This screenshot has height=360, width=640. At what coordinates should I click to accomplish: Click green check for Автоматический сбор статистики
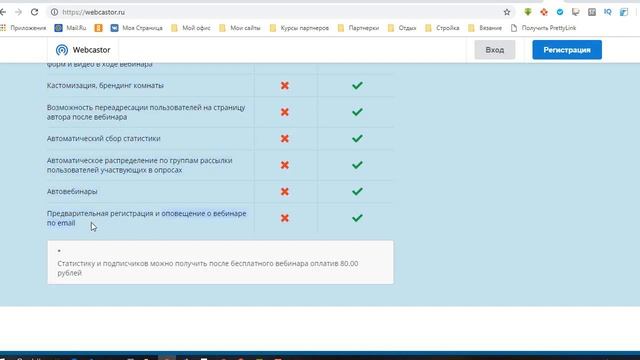357,138
